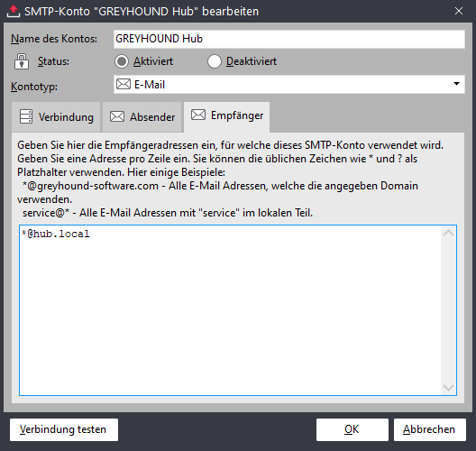The image size is (476, 451).
Task: Click the Abbrechen button
Action: [429, 429]
